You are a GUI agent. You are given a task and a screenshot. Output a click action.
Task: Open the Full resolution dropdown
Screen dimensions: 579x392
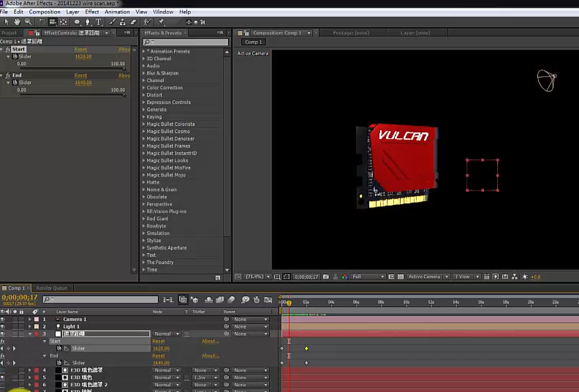(368, 276)
